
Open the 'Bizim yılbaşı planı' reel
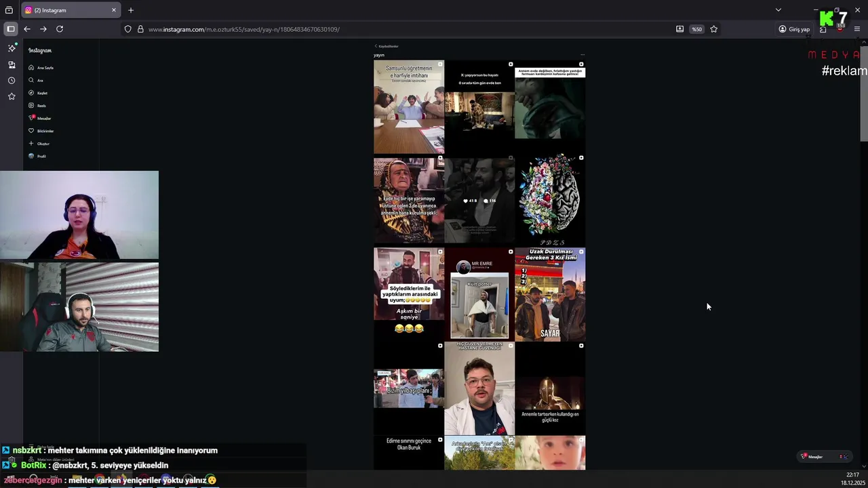pos(409,388)
